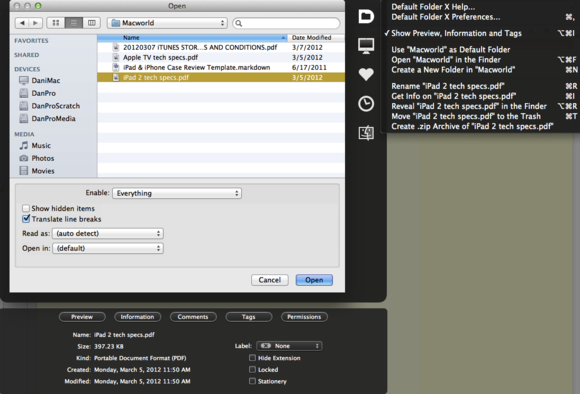580x394 pixels.
Task: Open the Label None dropdown
Action: 289,346
